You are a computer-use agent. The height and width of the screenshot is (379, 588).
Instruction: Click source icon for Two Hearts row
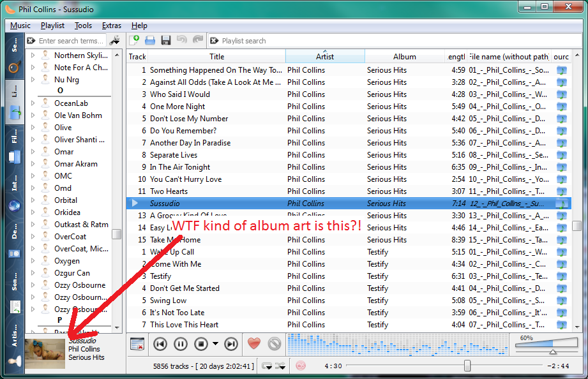click(x=561, y=191)
